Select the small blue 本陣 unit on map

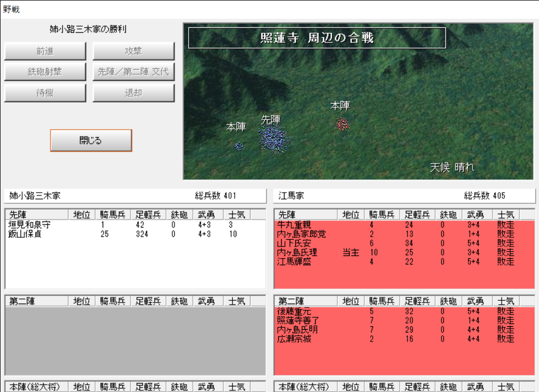[x=239, y=146]
